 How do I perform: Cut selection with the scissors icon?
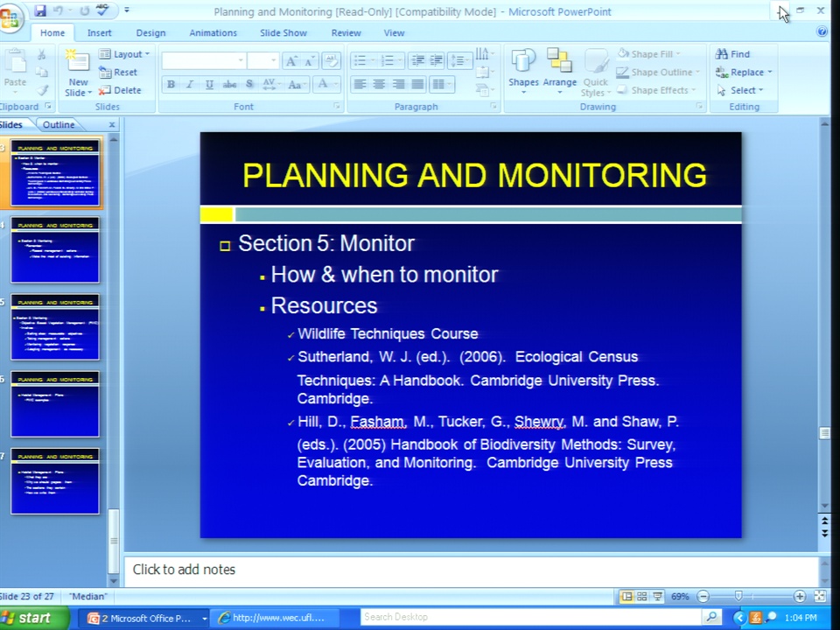[x=41, y=54]
